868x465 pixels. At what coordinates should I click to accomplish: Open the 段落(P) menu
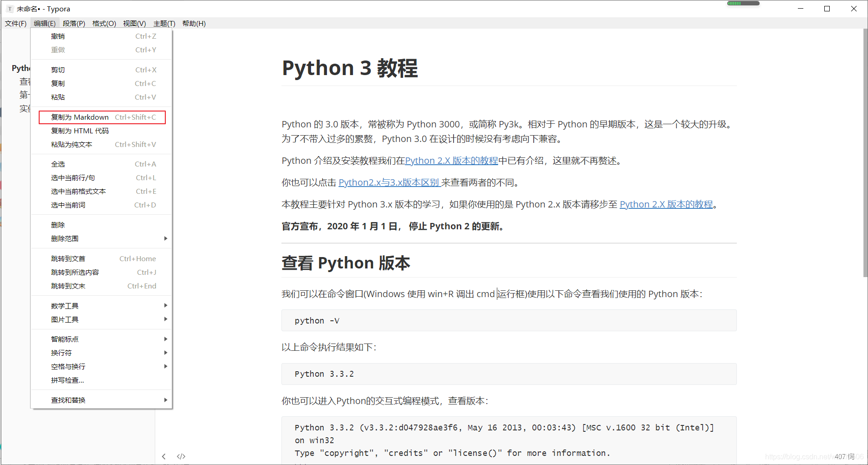click(x=74, y=23)
